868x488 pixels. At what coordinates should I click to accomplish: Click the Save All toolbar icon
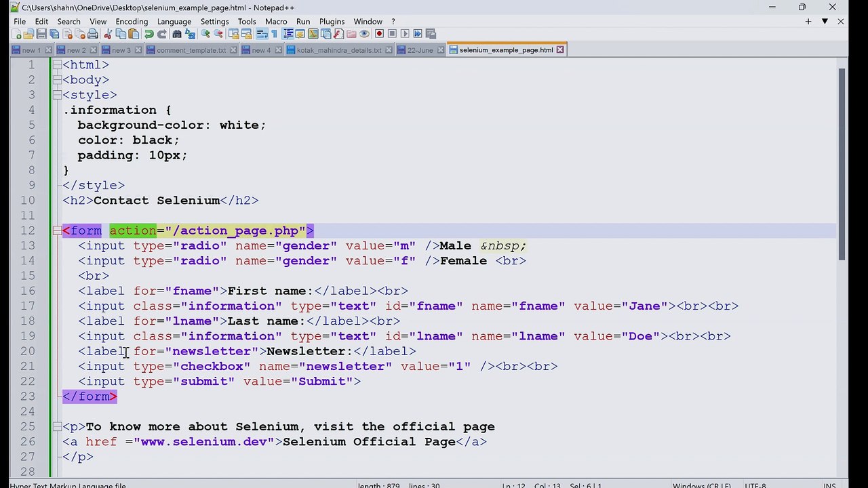54,34
